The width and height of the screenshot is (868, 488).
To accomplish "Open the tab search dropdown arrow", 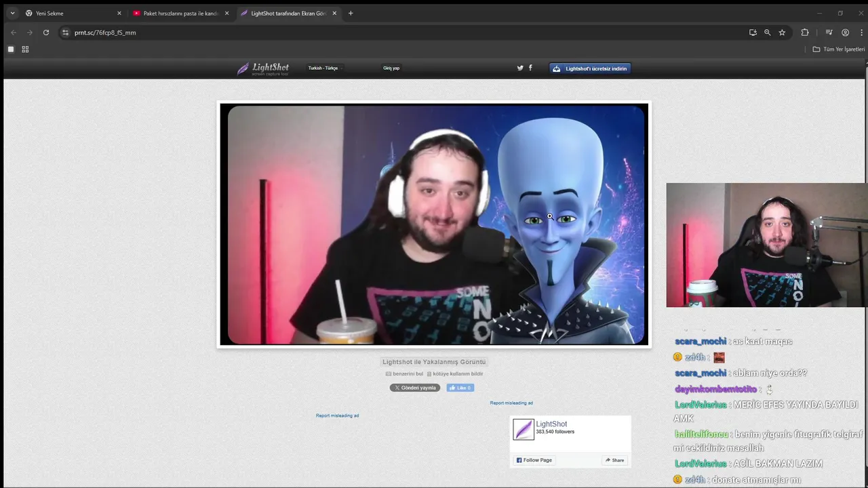I will (x=12, y=13).
